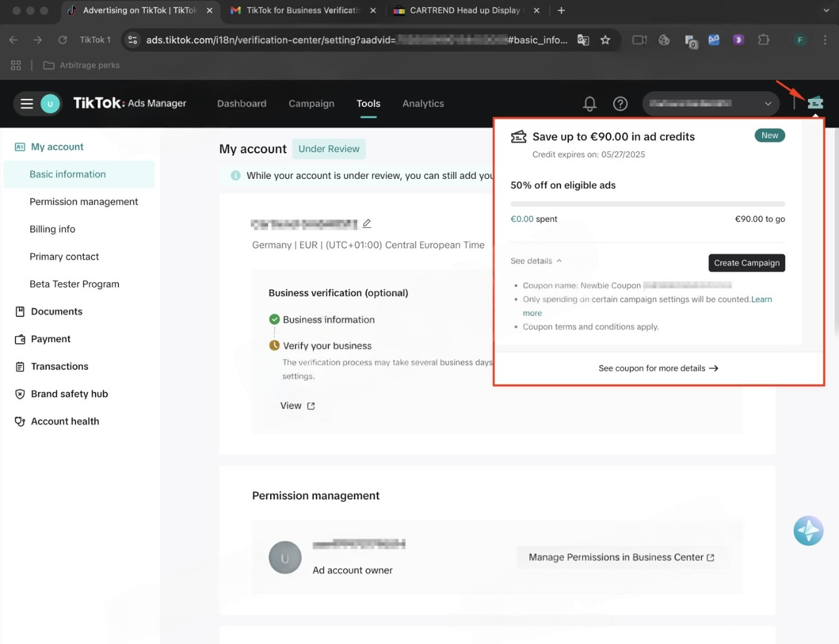Viewport: 839px width, 644px height.
Task: Click the ad credit spending progress bar
Action: point(648,204)
